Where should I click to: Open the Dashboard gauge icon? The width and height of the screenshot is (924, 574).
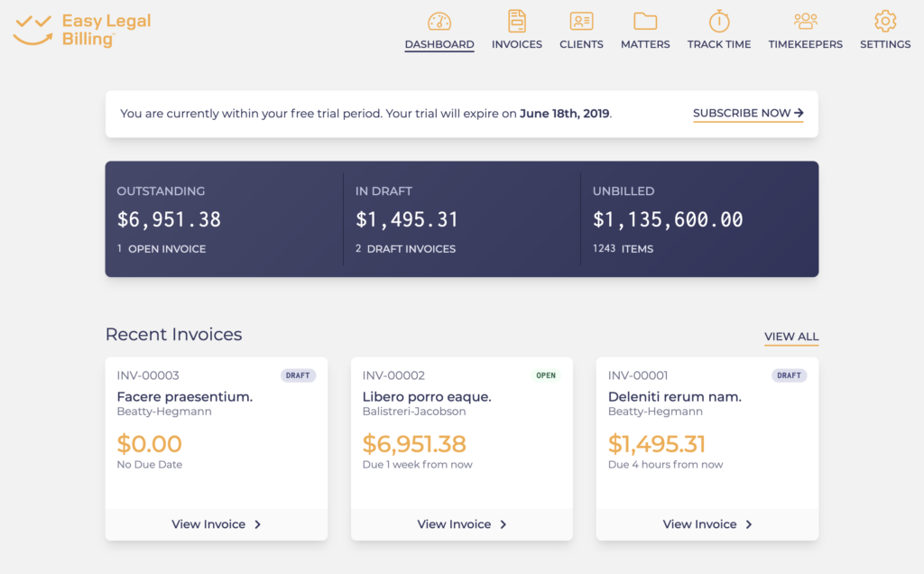tap(439, 23)
